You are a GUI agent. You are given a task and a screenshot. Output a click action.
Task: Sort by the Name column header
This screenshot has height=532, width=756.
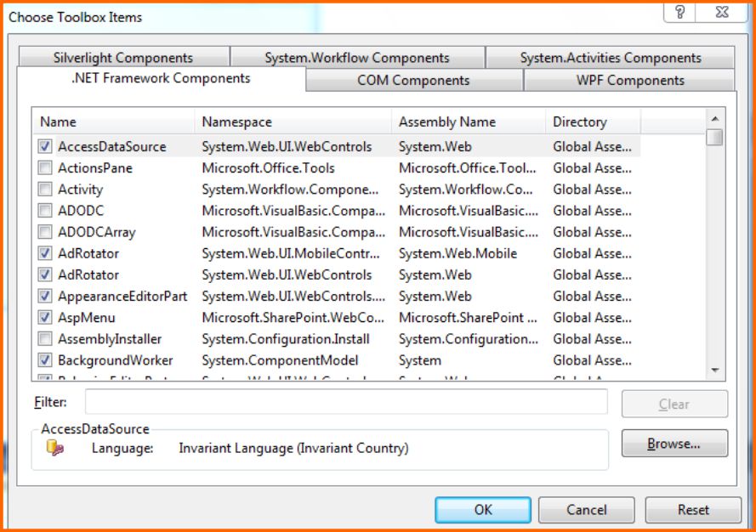[114, 122]
